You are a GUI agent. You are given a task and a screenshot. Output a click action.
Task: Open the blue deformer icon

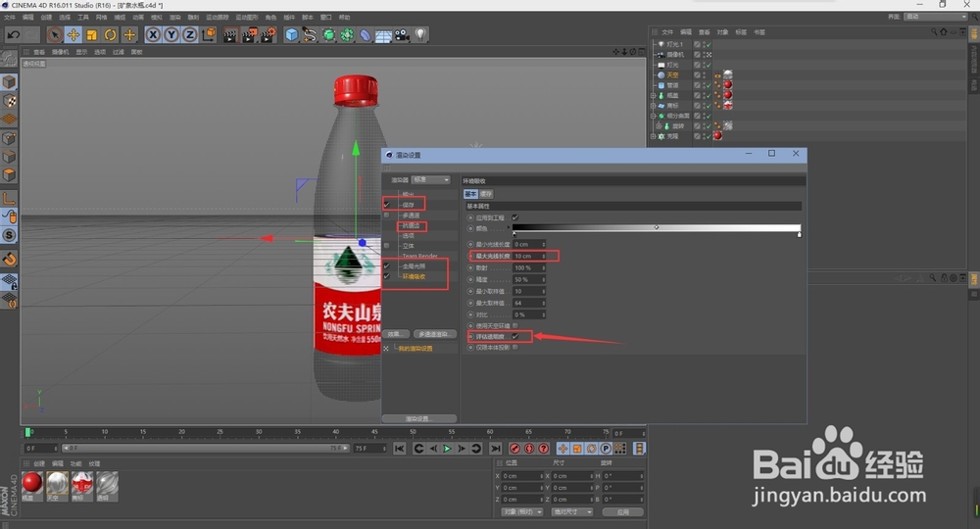tap(365, 35)
